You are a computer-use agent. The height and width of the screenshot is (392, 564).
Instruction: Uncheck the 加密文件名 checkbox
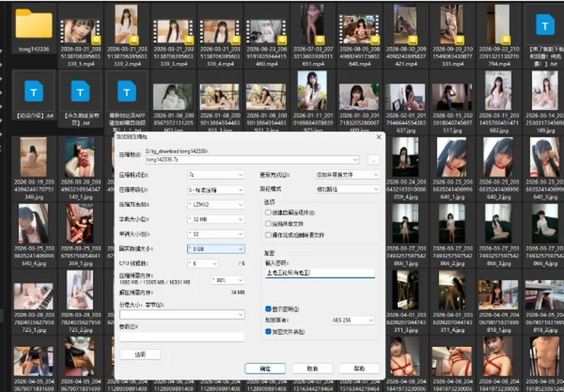click(x=268, y=331)
